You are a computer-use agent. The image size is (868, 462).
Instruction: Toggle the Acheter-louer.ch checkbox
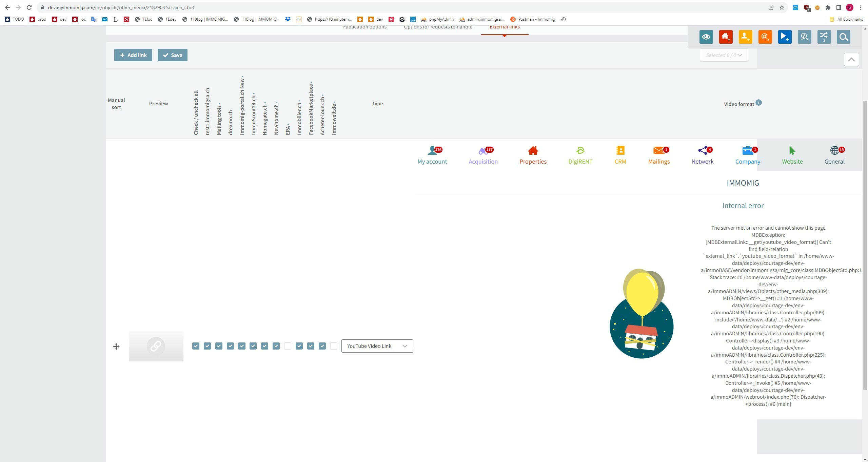click(322, 346)
